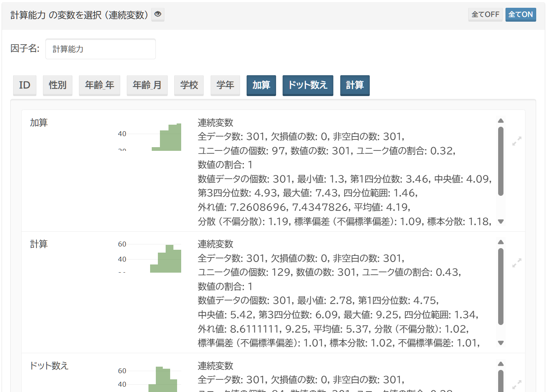Click the scroll-up arrow in the ドット数え panel
546x392 pixels.
tap(501, 363)
